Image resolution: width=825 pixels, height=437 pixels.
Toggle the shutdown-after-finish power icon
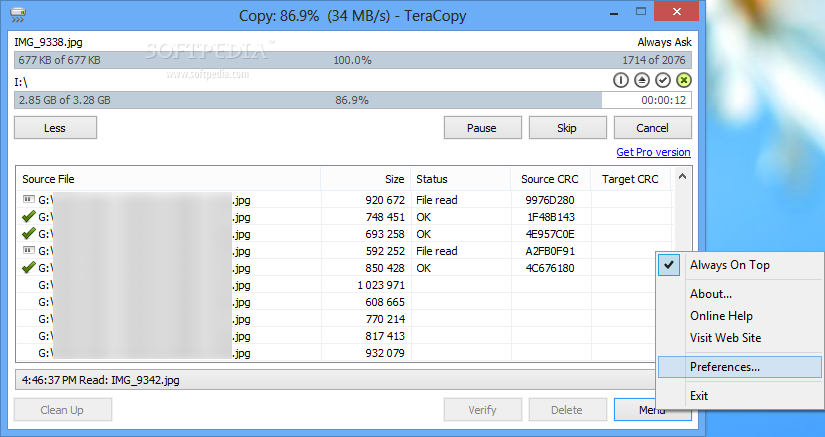click(x=621, y=80)
